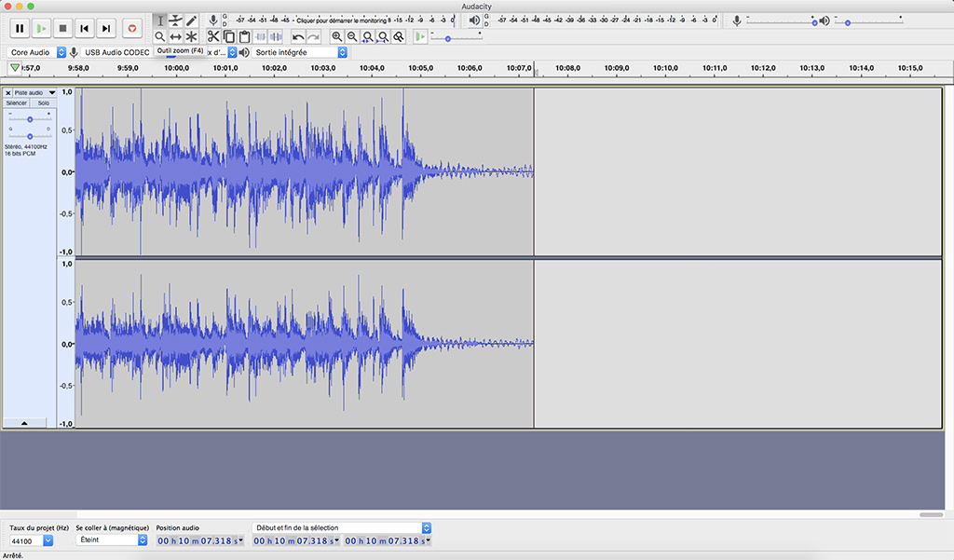Click the green timeline playhead triangle

point(15,68)
